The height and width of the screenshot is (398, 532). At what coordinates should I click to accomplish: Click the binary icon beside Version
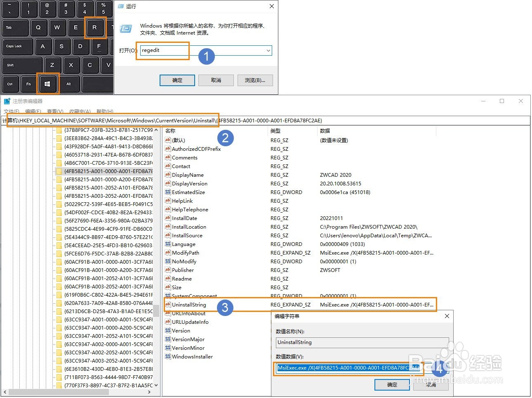pos(167,330)
